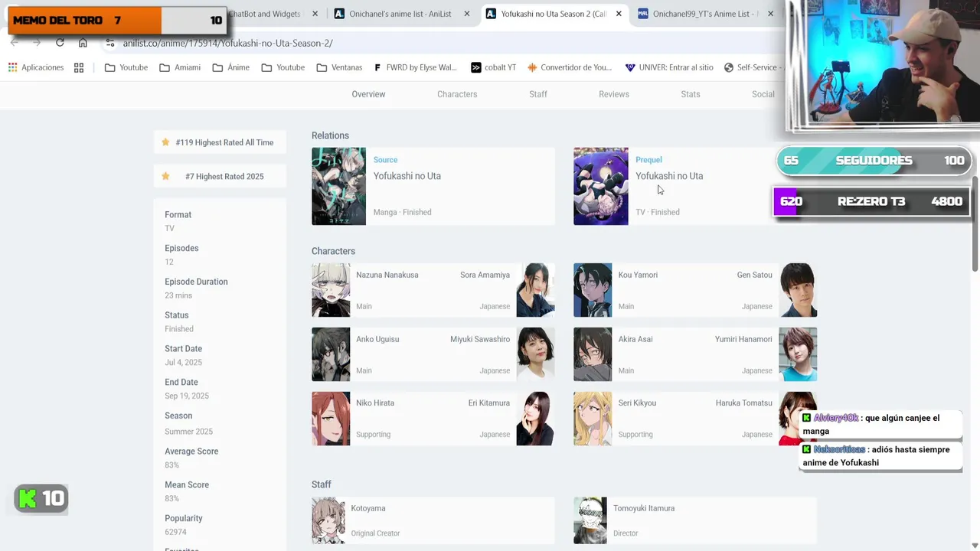Open the Amiami bookmark folder
This screenshot has height=551, width=980.
180,67
